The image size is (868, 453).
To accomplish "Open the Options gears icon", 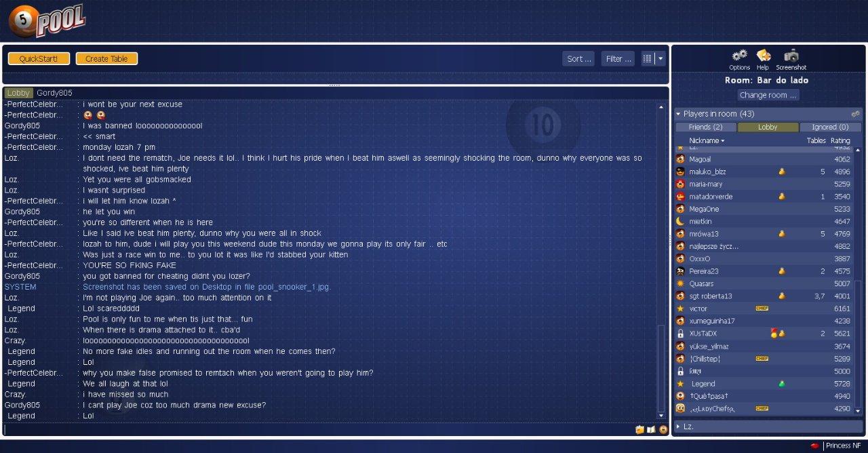I will coord(739,56).
